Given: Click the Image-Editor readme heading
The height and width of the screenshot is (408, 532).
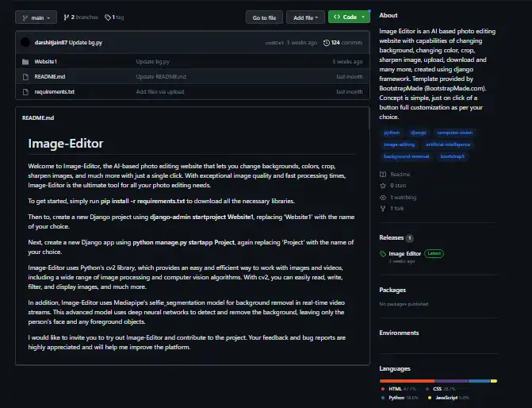Looking at the screenshot, I should (x=66, y=144).
